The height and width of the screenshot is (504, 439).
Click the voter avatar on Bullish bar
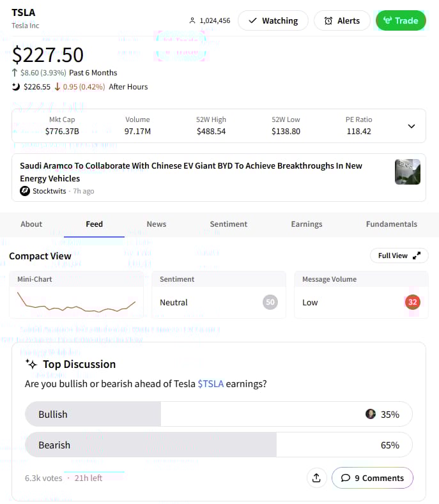(371, 414)
